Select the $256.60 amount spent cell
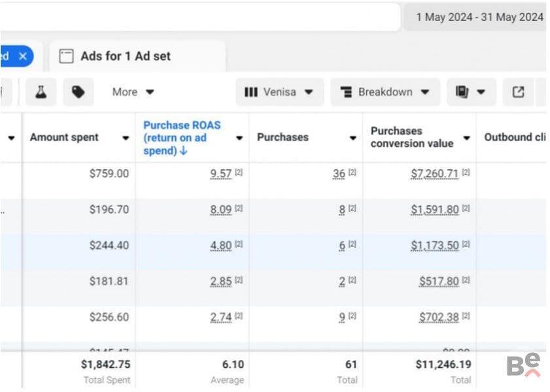The height and width of the screenshot is (392, 550). pyautogui.click(x=109, y=317)
